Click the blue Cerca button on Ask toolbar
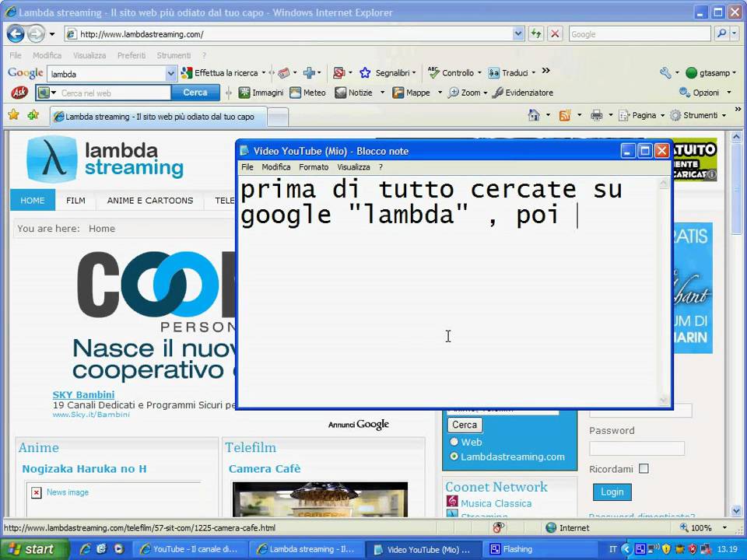This screenshot has height=560, width=747. (x=195, y=93)
